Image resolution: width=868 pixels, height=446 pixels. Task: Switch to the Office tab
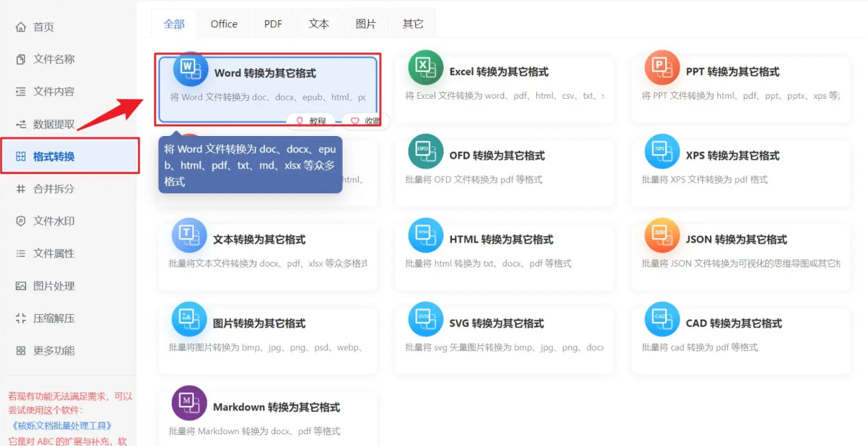click(x=224, y=23)
